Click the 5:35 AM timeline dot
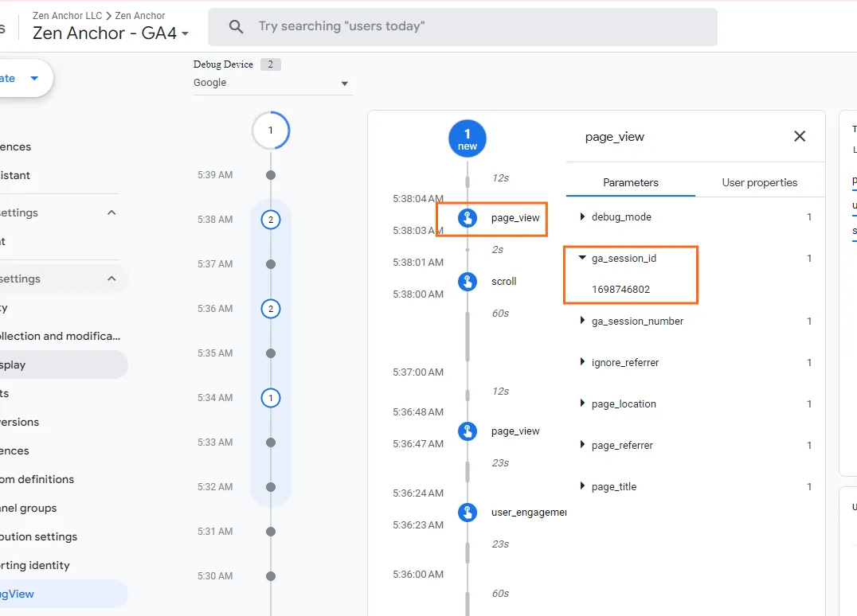Viewport: 857px width, 616px height. click(x=271, y=353)
